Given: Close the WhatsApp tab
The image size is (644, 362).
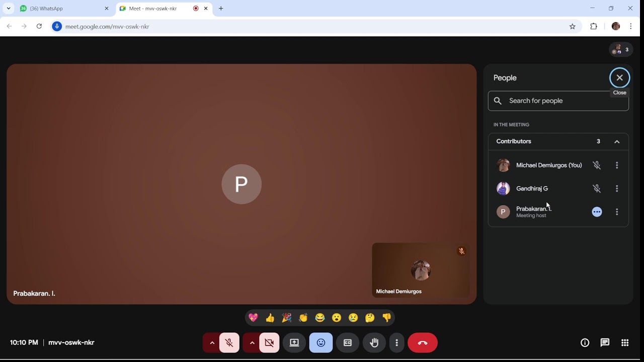Looking at the screenshot, I should point(106,9).
